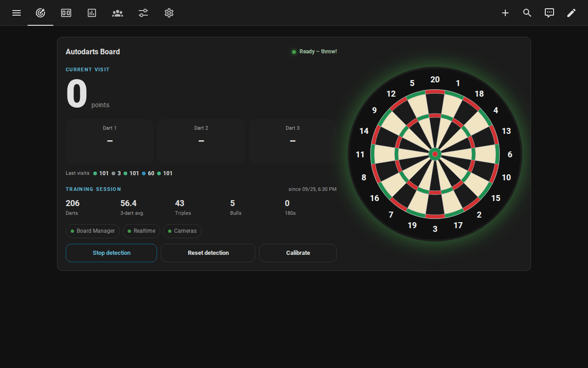Click the since 09/29 session timestamp

pos(312,189)
